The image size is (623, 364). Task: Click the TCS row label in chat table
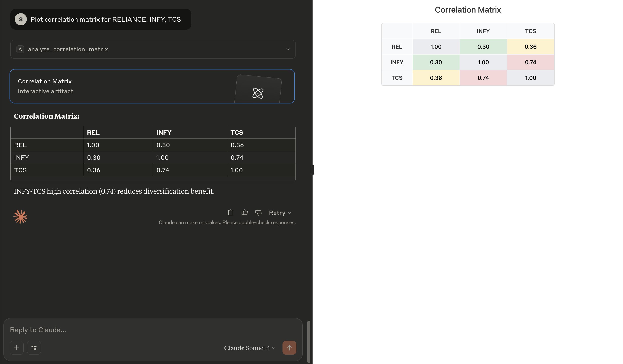[x=20, y=170]
